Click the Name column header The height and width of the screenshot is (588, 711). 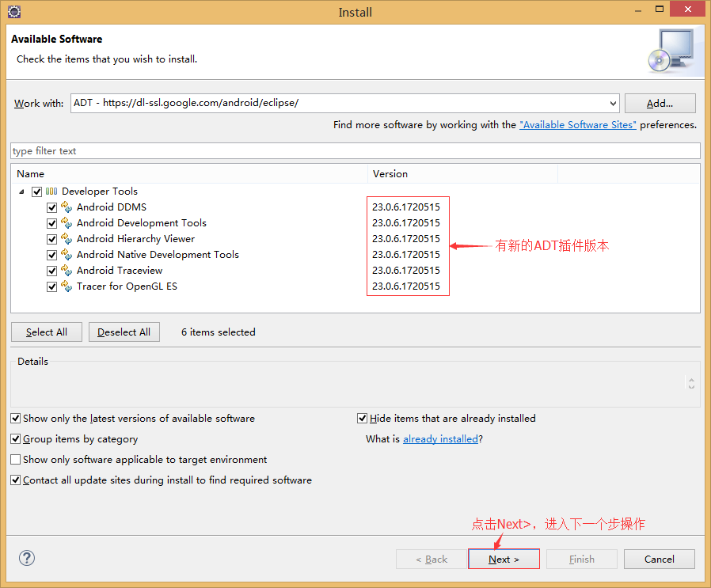pyautogui.click(x=189, y=174)
